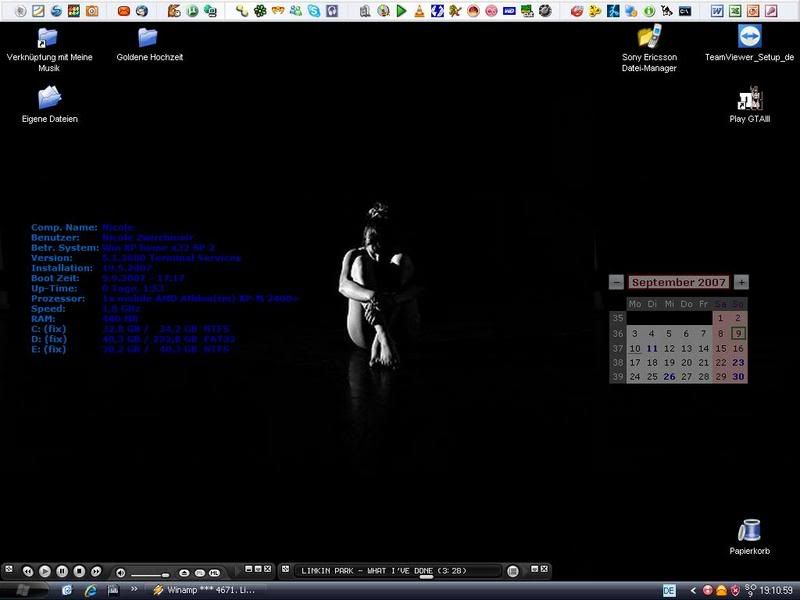Go to previous month in calendar
The width and height of the screenshot is (800, 600).
point(616,283)
